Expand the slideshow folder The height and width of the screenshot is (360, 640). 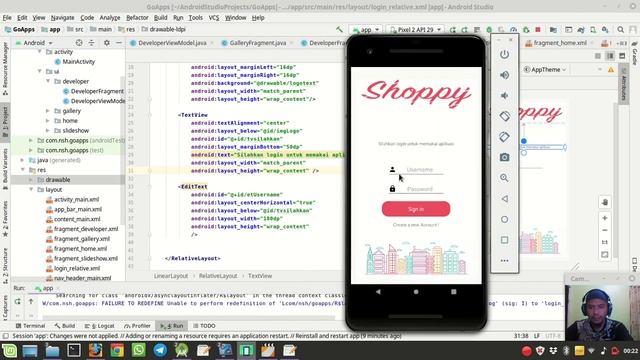point(48,130)
